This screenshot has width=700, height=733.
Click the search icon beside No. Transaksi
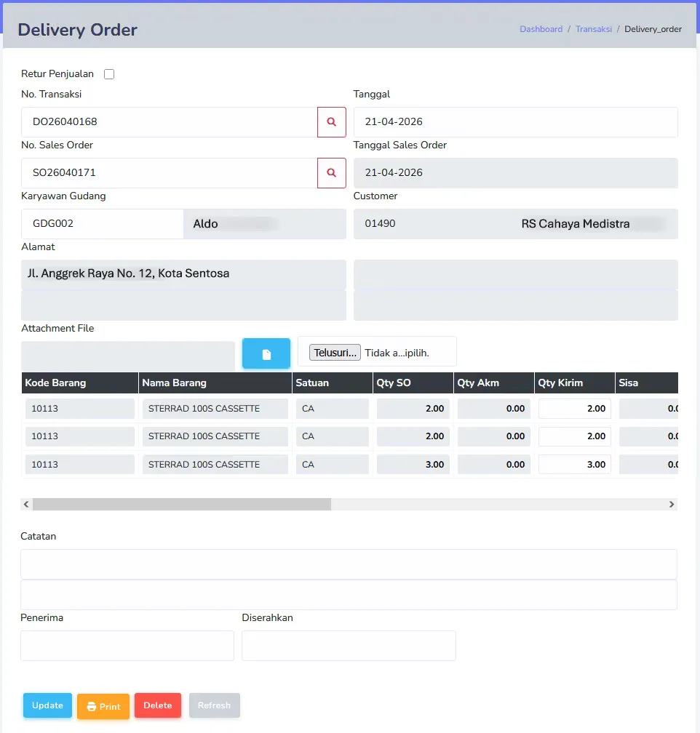331,122
